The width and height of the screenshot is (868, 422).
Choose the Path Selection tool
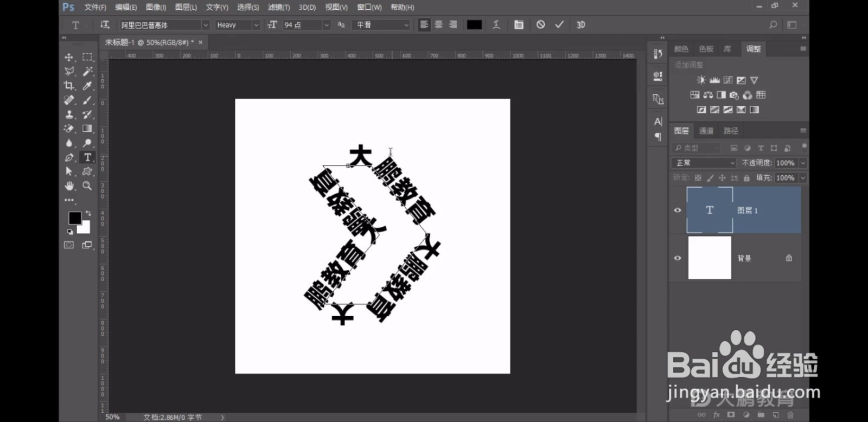tap(69, 171)
